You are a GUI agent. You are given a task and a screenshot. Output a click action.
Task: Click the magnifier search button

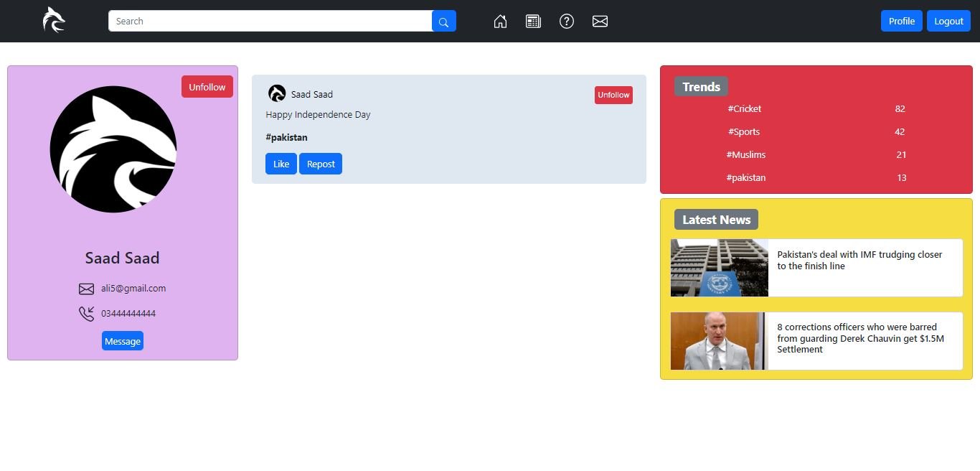pyautogui.click(x=443, y=22)
